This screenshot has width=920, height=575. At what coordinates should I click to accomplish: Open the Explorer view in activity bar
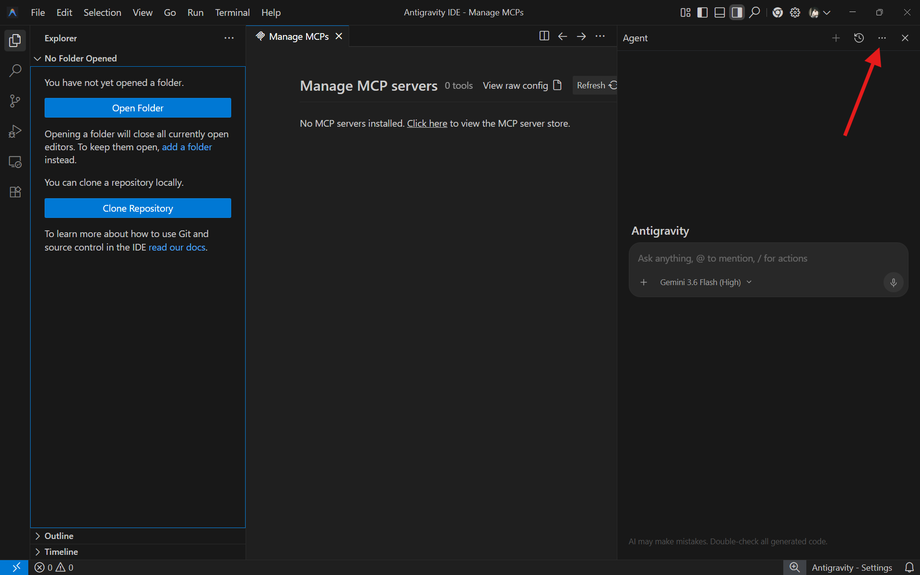[x=15, y=40]
